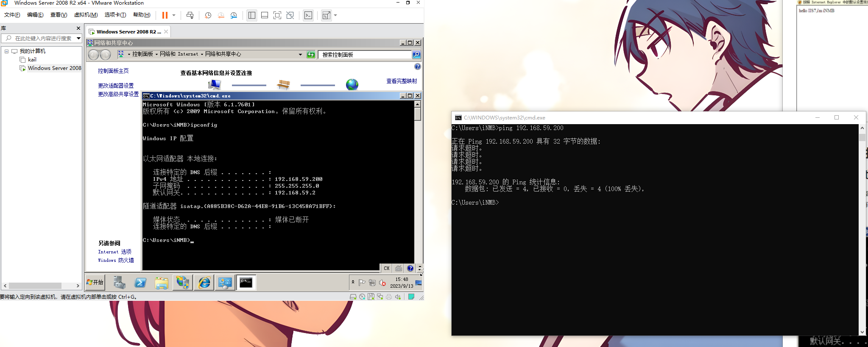Click the 搜索控制面板 search field
Screen dimensions: 868x347
coord(365,55)
